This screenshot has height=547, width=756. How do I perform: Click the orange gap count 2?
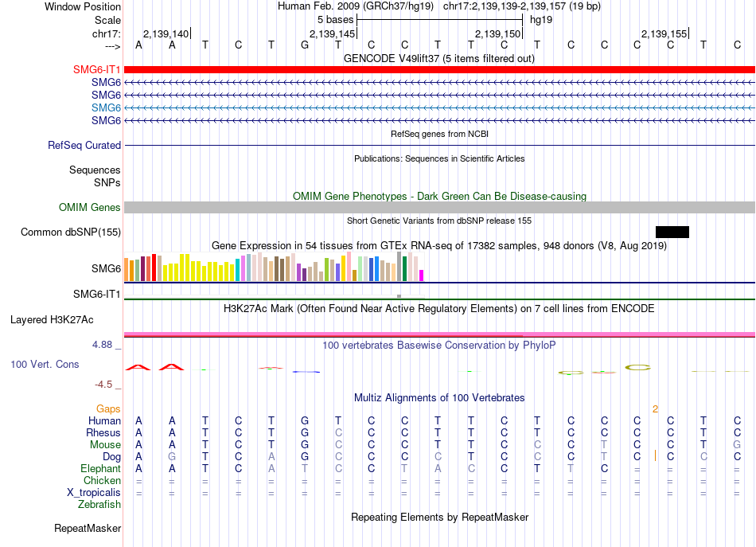coord(655,409)
